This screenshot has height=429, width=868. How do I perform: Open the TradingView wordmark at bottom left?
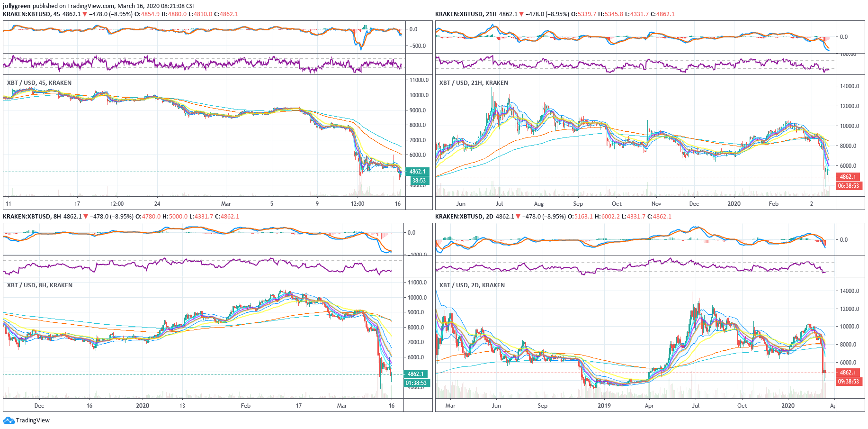click(33, 420)
